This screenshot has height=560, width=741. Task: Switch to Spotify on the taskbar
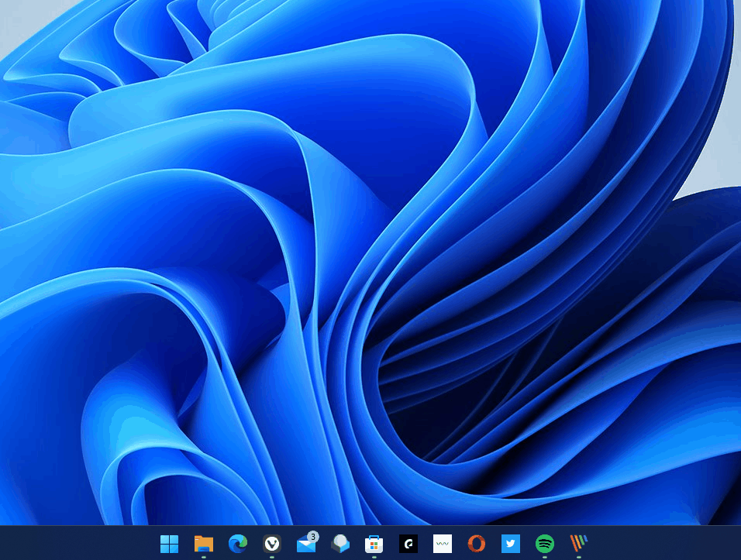pyautogui.click(x=545, y=544)
